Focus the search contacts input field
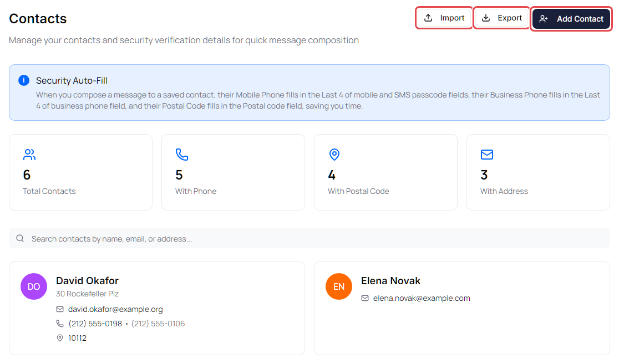 pos(309,239)
